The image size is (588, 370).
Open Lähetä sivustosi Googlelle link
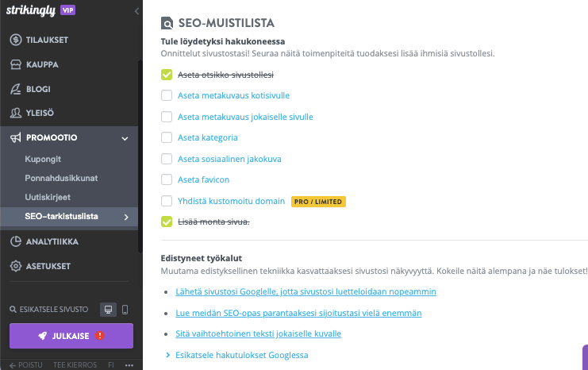tap(306, 291)
